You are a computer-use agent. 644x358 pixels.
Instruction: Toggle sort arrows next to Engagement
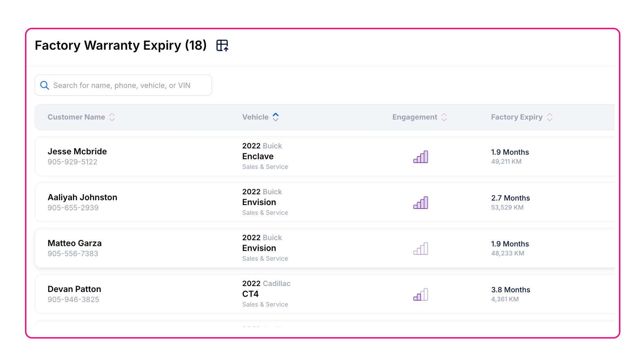(444, 117)
